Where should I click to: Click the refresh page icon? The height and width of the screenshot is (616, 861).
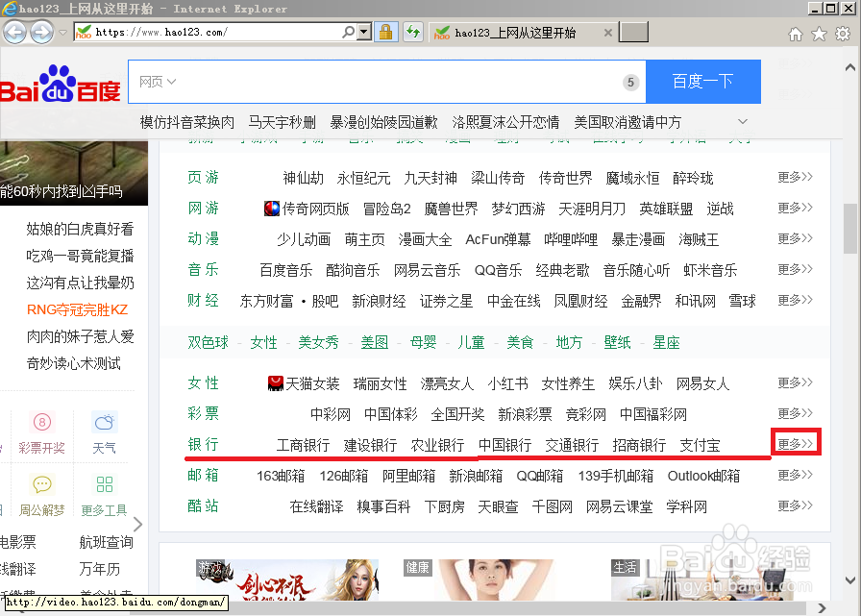[x=413, y=32]
